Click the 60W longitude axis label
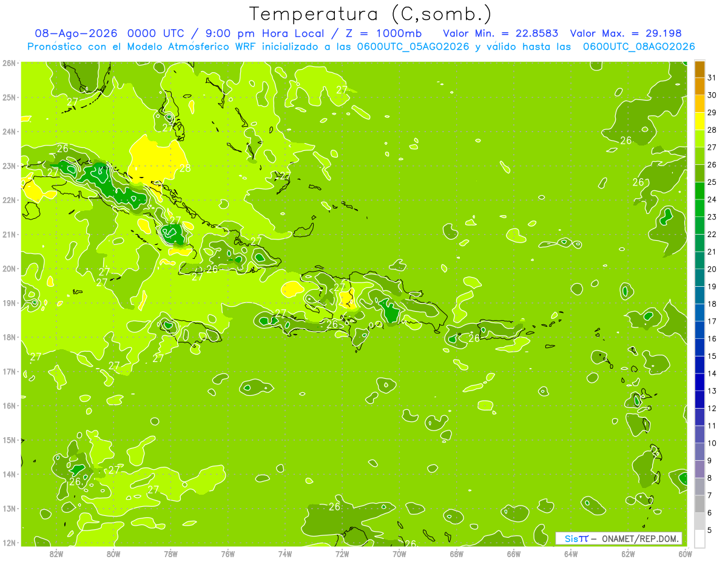Viewport: 728px width, 562px height. pyautogui.click(x=685, y=554)
